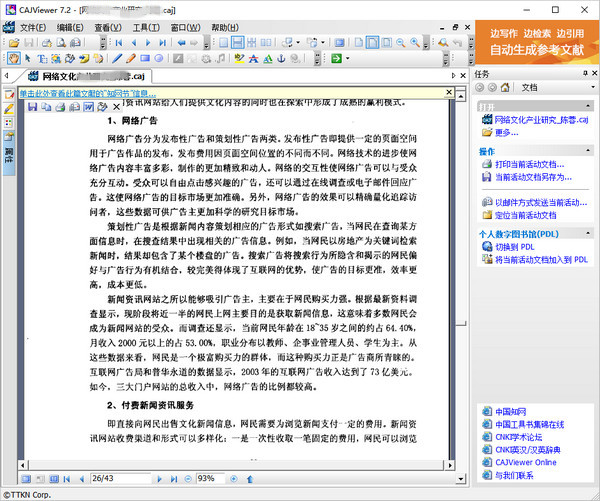
Task: Open the 文档 dropdown in task pane
Action: (593, 87)
